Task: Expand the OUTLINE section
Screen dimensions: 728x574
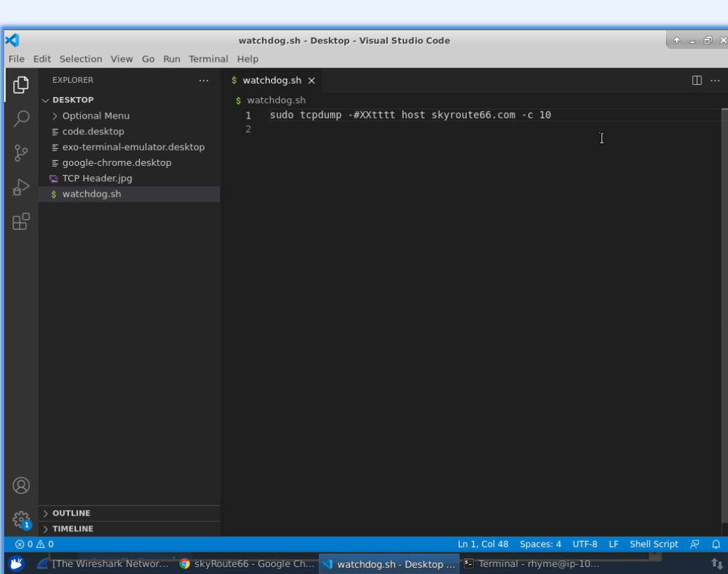Action: pyautogui.click(x=129, y=513)
